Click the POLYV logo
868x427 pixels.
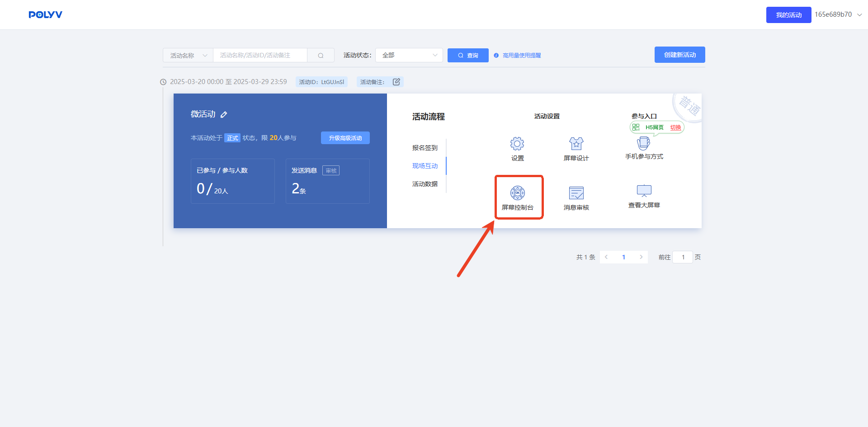coord(45,14)
